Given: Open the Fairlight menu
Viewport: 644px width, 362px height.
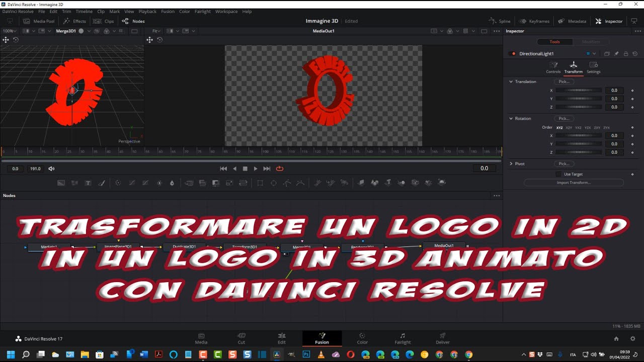Looking at the screenshot, I should [x=203, y=12].
